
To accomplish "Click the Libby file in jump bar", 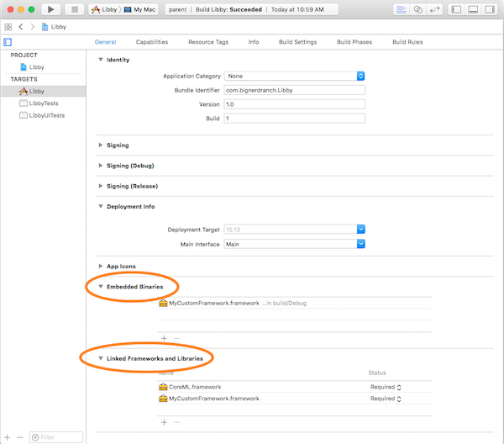I will [54, 27].
